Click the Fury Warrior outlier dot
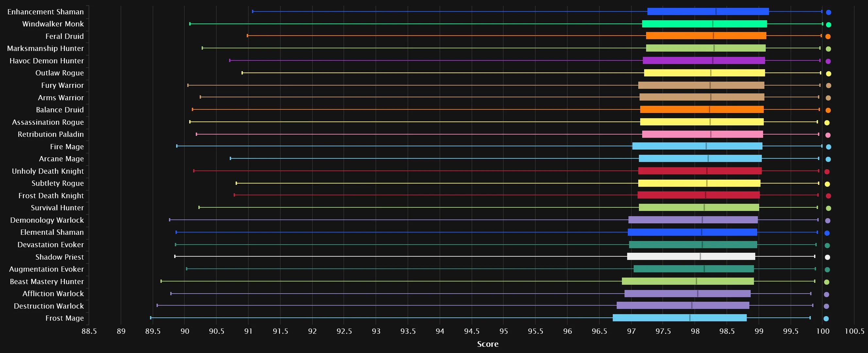 point(828,86)
